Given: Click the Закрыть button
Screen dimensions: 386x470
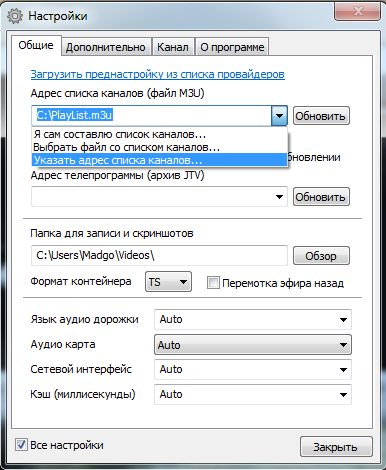Looking at the screenshot, I should tap(336, 447).
